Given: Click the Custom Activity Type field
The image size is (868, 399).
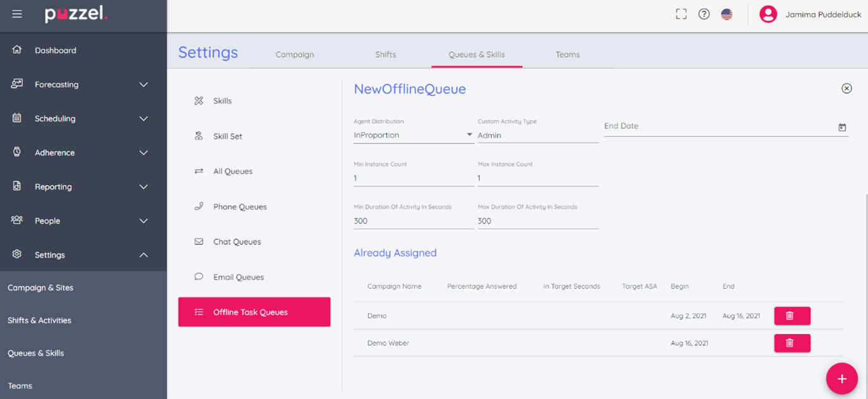Looking at the screenshot, I should pyautogui.click(x=537, y=135).
